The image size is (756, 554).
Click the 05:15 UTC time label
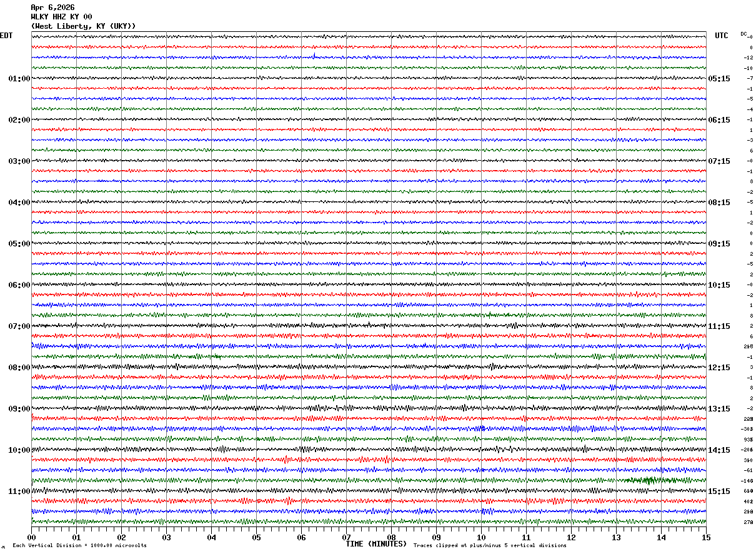pos(719,79)
